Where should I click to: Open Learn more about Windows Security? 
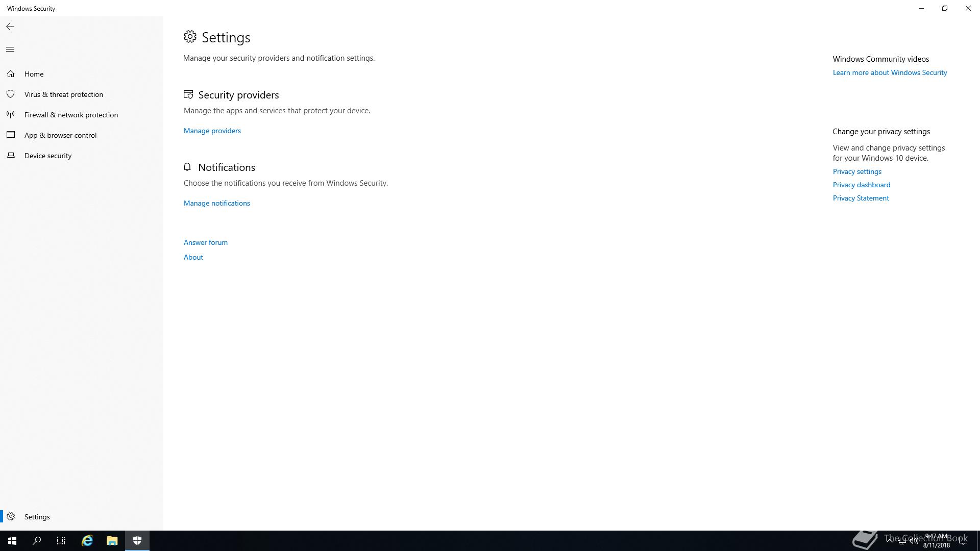890,73
